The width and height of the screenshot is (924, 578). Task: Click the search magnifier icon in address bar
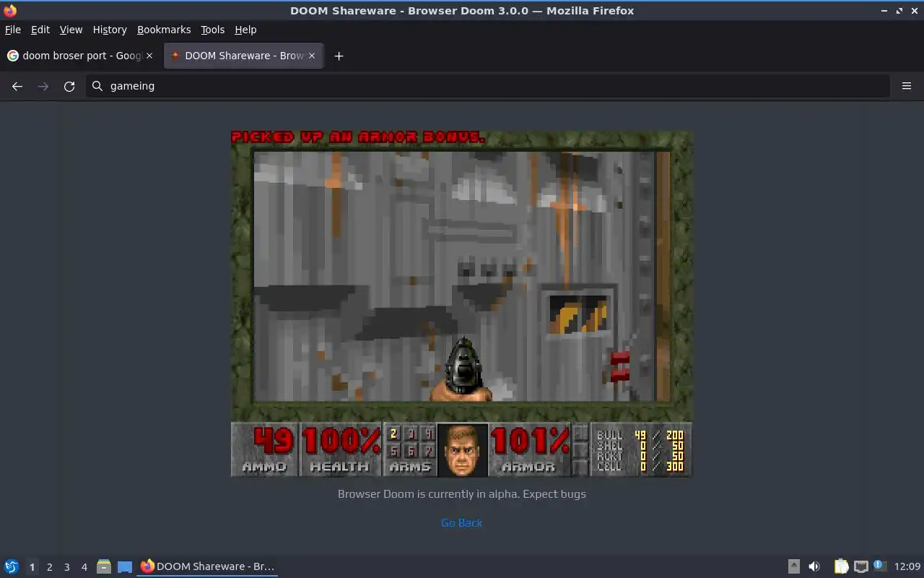(97, 86)
